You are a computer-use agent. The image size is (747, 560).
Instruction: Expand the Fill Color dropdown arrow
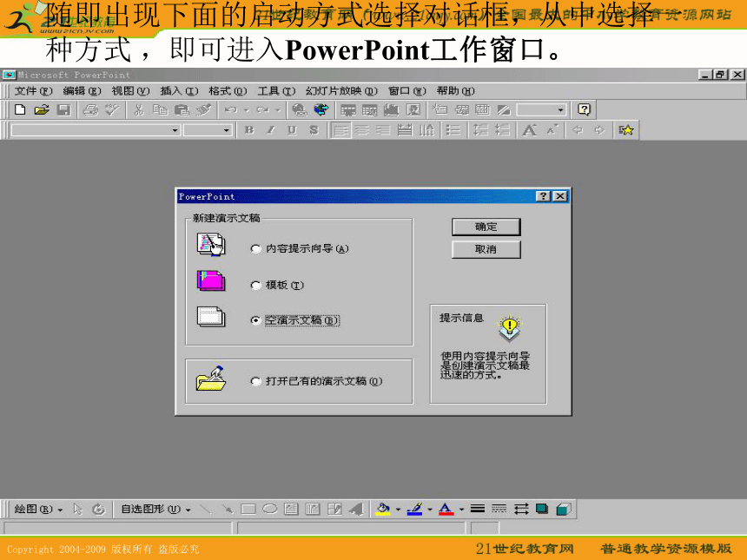[398, 509]
